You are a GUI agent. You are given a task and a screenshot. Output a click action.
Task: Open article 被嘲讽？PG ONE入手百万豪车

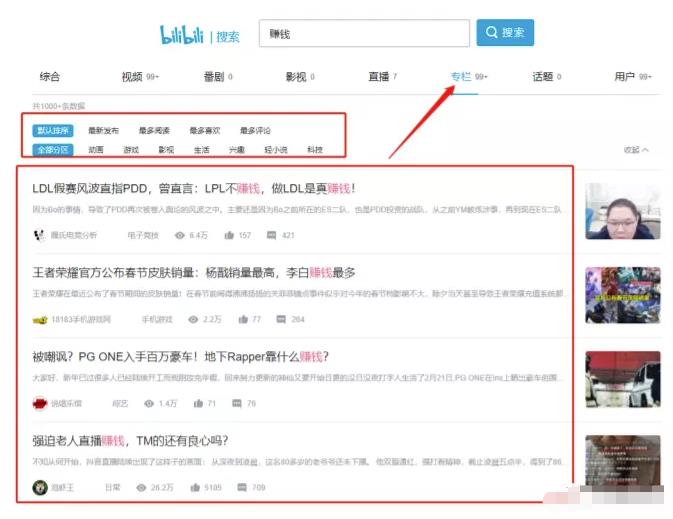[181, 357]
